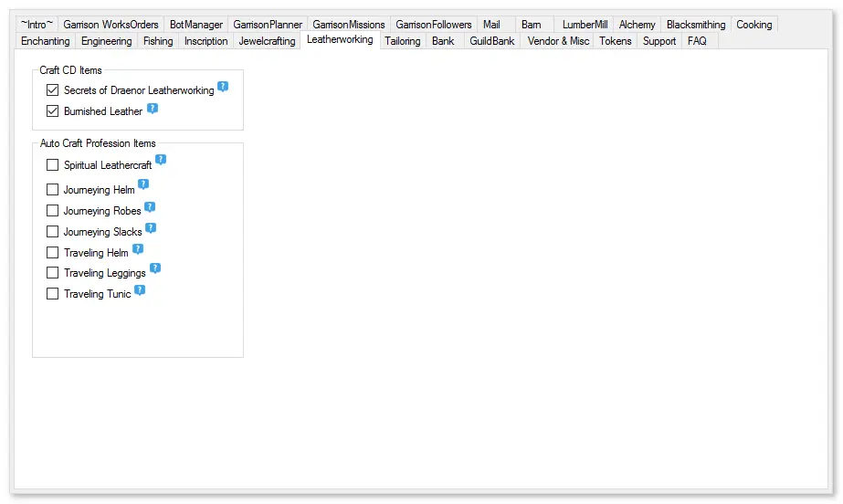Select the GarrisonPlanner tab
843x504 pixels.
pyautogui.click(x=268, y=24)
